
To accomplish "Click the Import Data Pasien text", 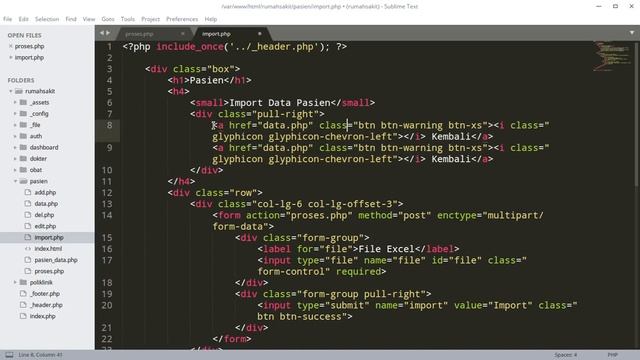I will click(280, 103).
